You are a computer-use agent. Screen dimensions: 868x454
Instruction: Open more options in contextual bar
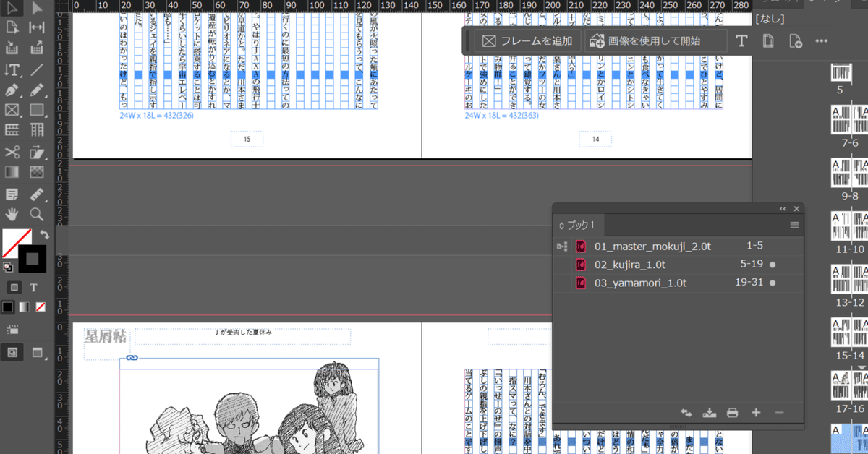(x=821, y=41)
